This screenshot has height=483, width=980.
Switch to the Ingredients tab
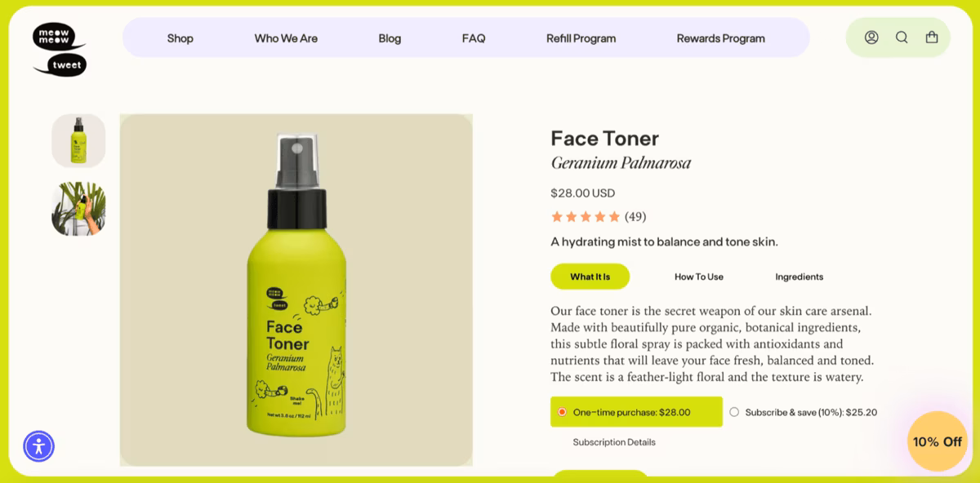pyautogui.click(x=800, y=277)
